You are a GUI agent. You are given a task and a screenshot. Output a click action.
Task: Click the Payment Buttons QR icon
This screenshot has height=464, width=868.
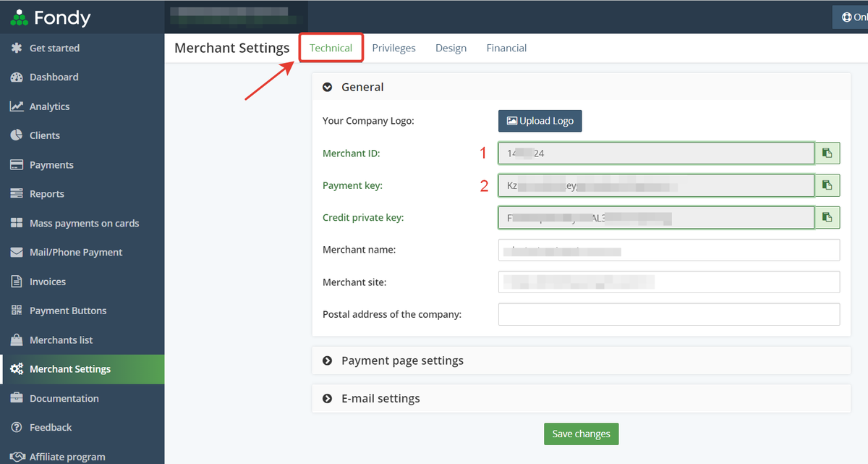coord(16,311)
